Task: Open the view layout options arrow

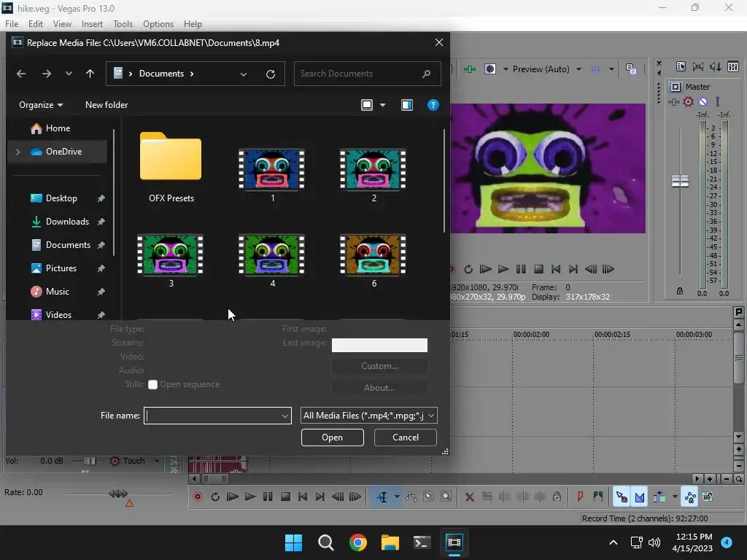Action: [x=382, y=105]
